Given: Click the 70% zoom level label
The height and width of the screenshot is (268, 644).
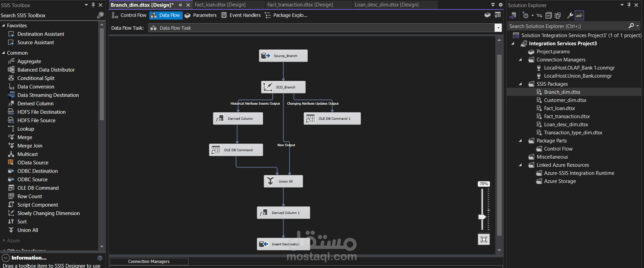Looking at the screenshot, I should 484,184.
